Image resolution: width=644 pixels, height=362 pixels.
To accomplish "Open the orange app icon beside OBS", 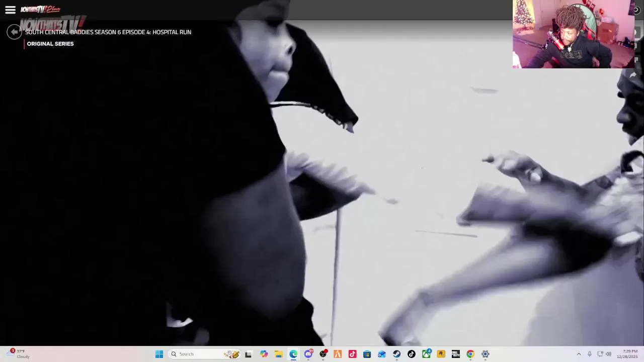I will [x=338, y=354].
